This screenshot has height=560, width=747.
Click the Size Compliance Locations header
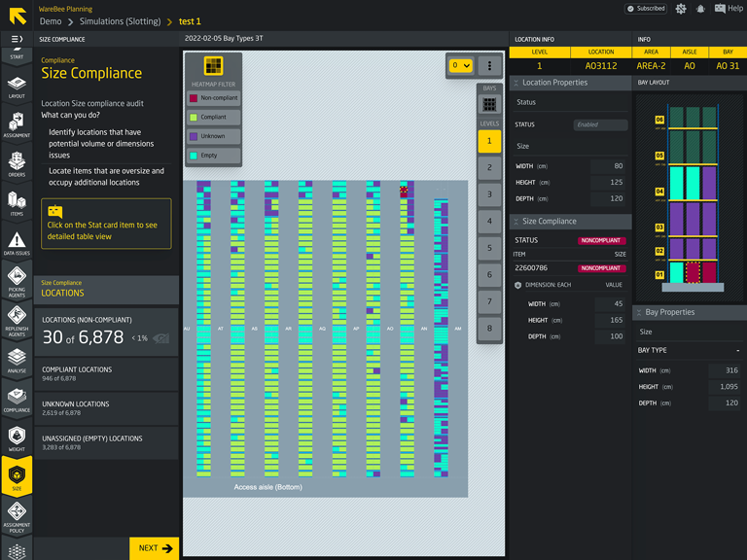pos(106,289)
